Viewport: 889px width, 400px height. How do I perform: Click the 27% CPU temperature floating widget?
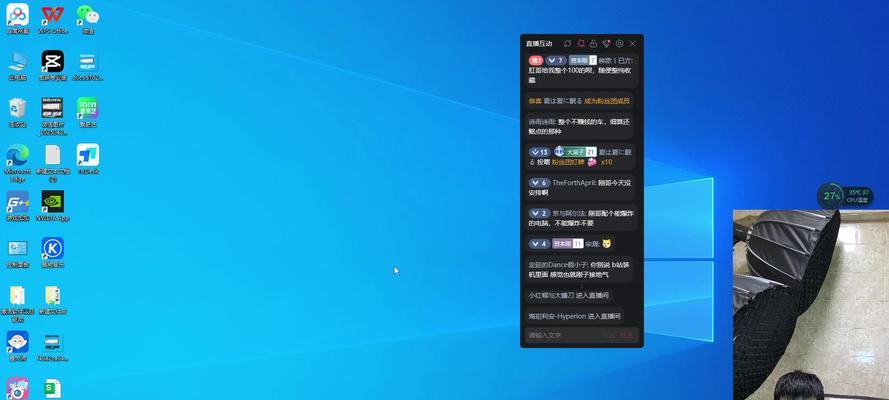tap(845, 196)
